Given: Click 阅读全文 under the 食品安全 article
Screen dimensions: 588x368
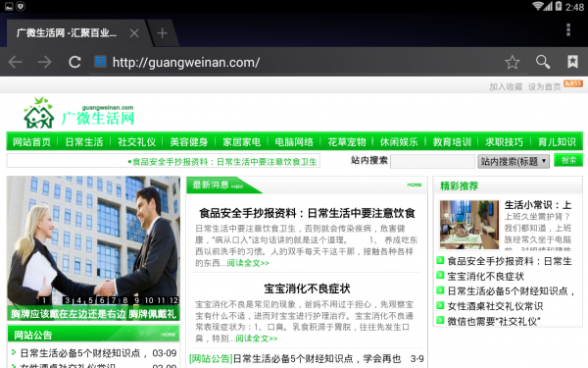Looking at the screenshot, I should (x=248, y=263).
